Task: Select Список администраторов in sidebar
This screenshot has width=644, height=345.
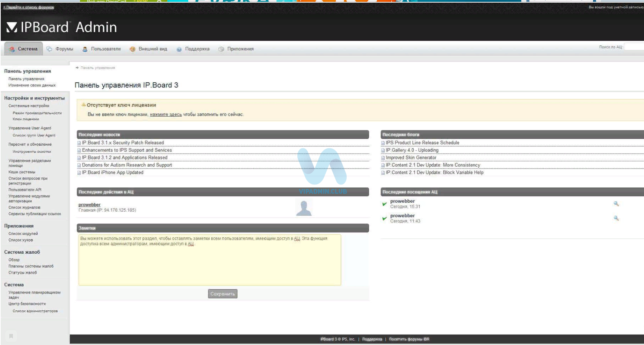Action: tap(35, 311)
